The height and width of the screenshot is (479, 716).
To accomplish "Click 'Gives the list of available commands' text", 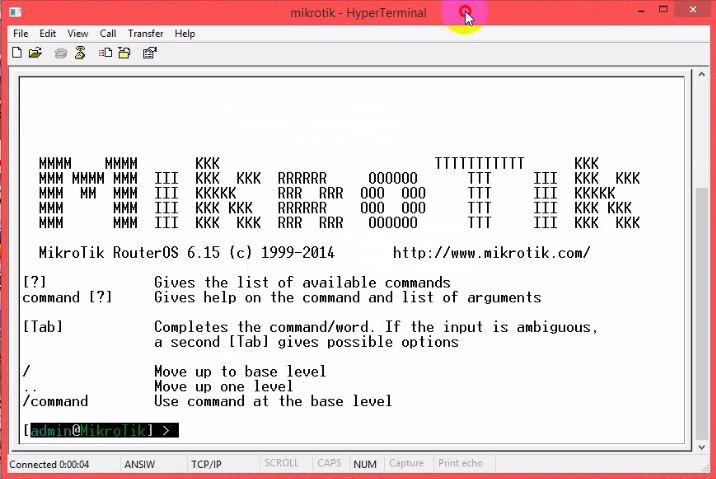I will (302, 282).
